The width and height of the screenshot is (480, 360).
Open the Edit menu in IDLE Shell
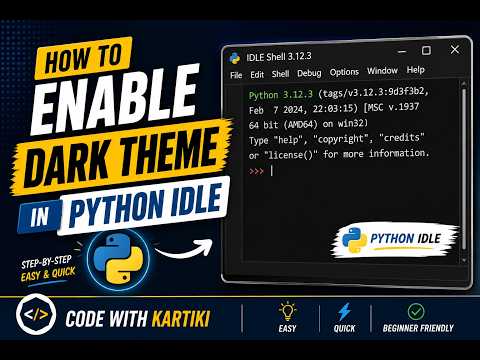click(257, 75)
